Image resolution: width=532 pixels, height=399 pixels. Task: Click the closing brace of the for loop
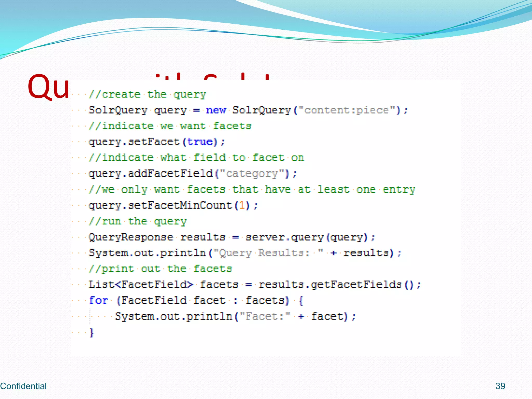(x=91, y=332)
